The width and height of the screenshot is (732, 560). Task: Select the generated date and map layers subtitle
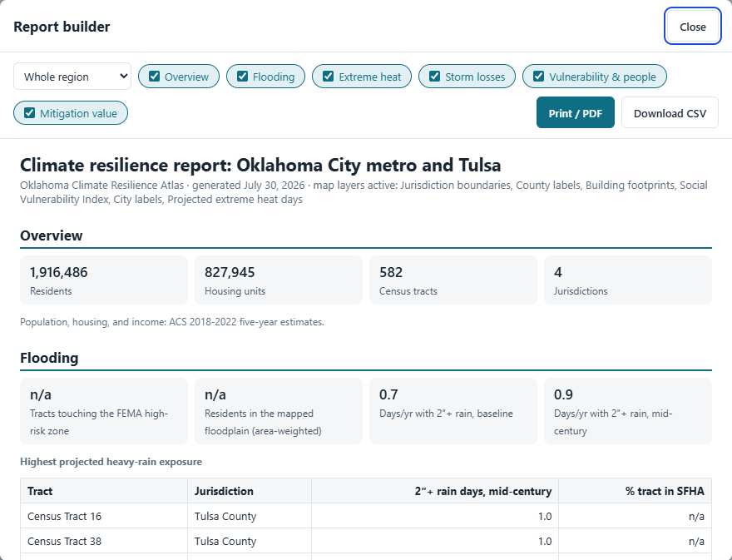point(364,192)
